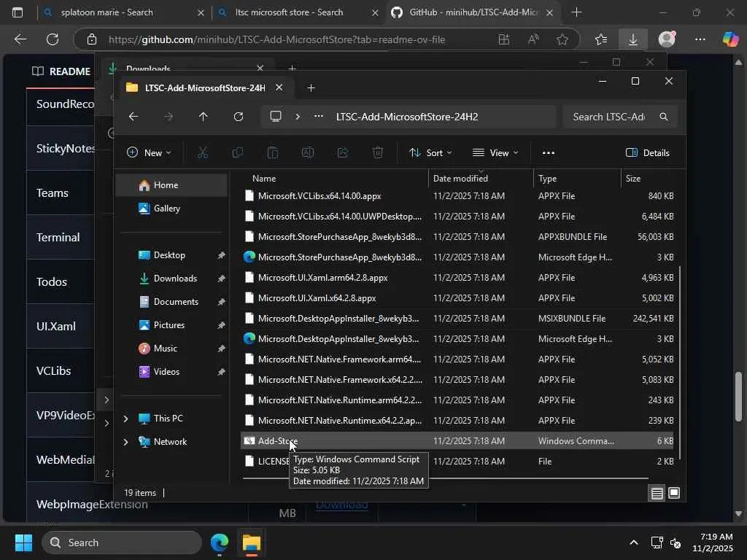Refresh the File Explorer folder view
This screenshot has width=747, height=560.
click(239, 117)
